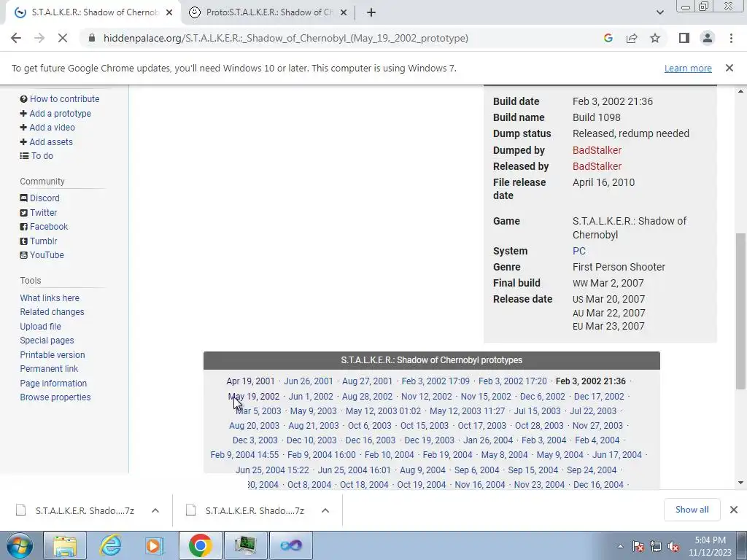Expand the tab search chevron
Screen dimensions: 747x560
click(x=659, y=13)
